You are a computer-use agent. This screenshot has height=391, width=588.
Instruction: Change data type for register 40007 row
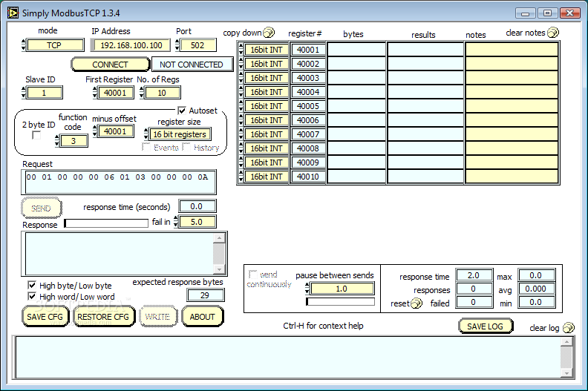(241, 134)
